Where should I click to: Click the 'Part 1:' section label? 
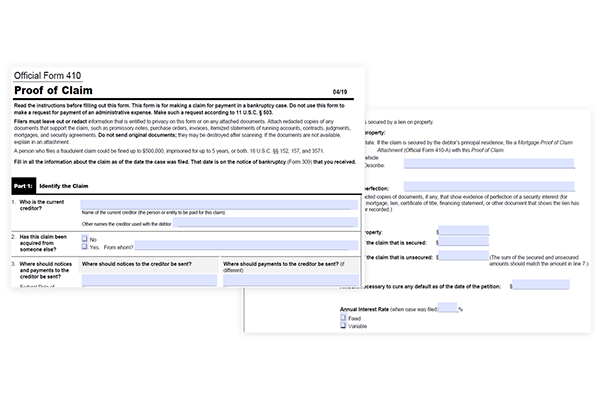(23, 186)
